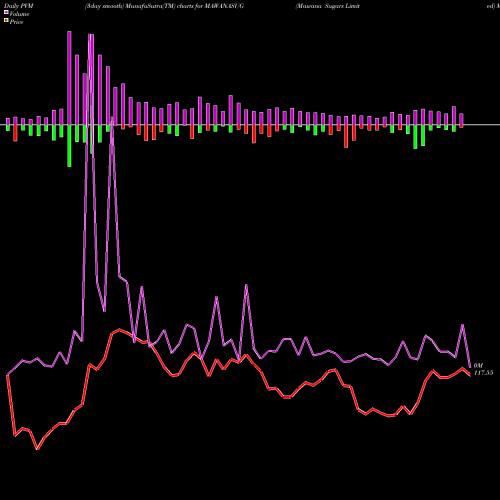The height and width of the screenshot is (500, 500).
Task: Select the Price legend label
Action: pyautogui.click(x=16, y=22)
